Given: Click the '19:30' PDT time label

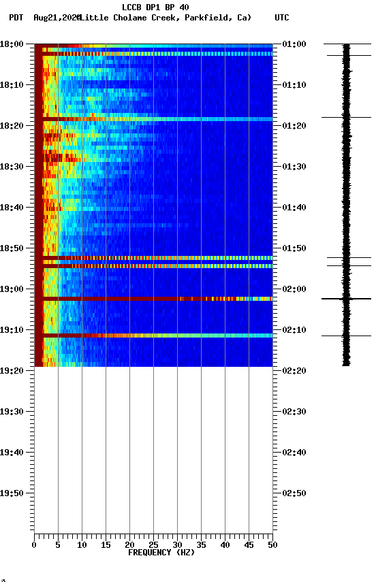Looking at the screenshot, I should click(12, 412).
